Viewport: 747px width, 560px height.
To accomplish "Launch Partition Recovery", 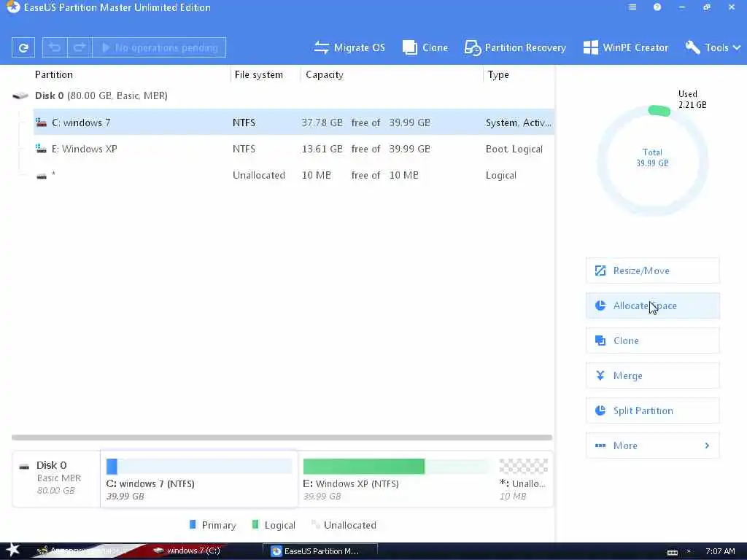I will 515,47.
